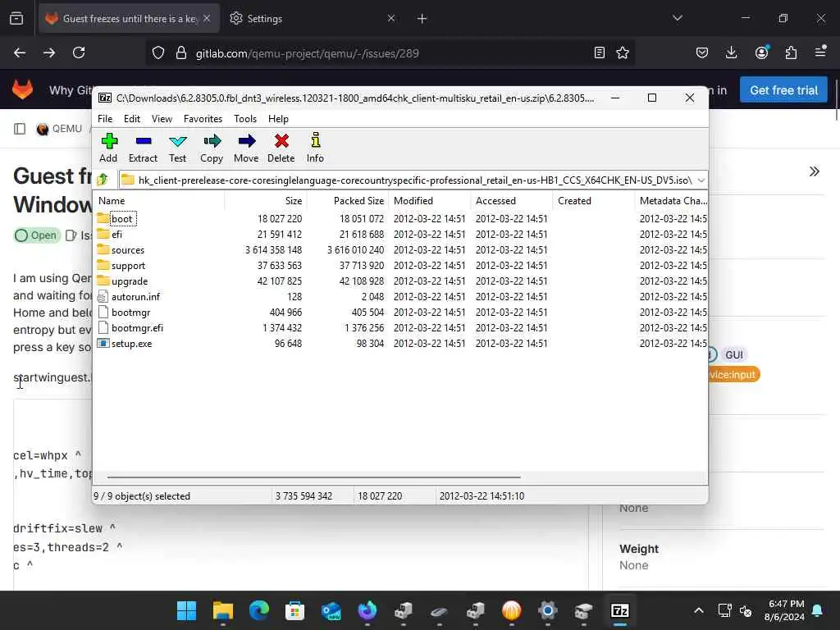This screenshot has height=630, width=840.
Task: Toggle reader view in the address bar
Action: [x=600, y=52]
